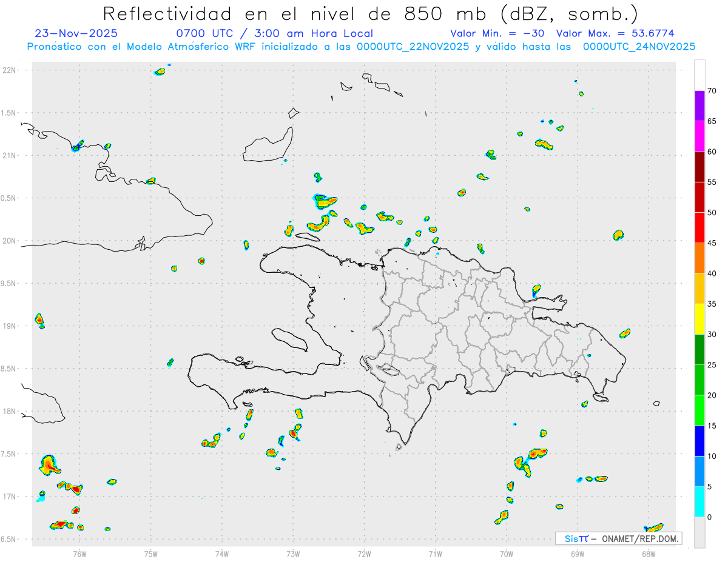This screenshot has width=728, height=562.
Task: Pick the dark green 25–30 dBZ colorbar segment
Action: tap(699, 349)
